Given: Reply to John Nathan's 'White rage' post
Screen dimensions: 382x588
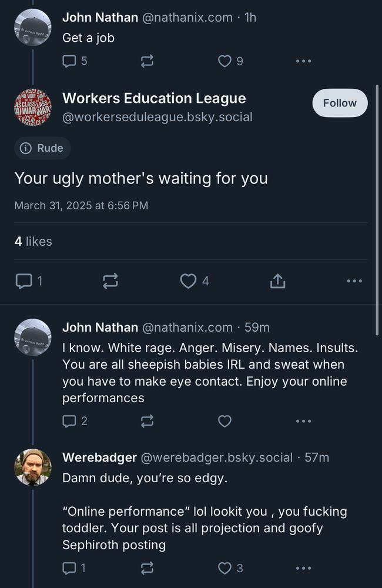Looking at the screenshot, I should click(69, 421).
